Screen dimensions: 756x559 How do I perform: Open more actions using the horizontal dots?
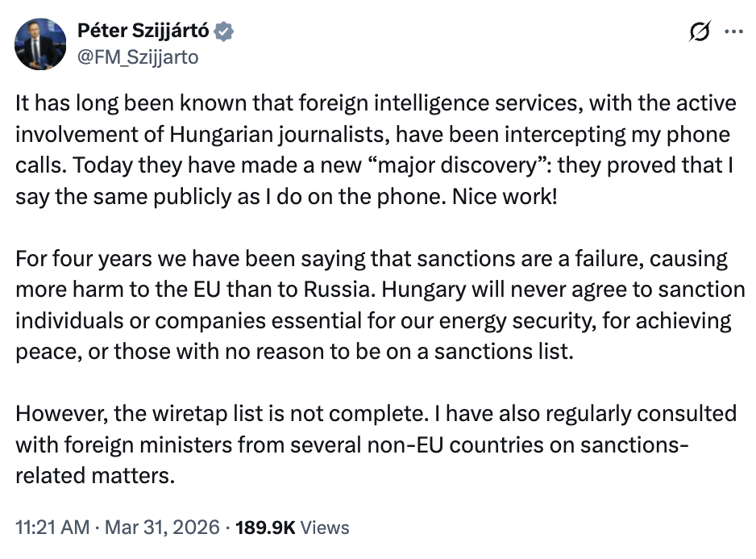tap(735, 29)
